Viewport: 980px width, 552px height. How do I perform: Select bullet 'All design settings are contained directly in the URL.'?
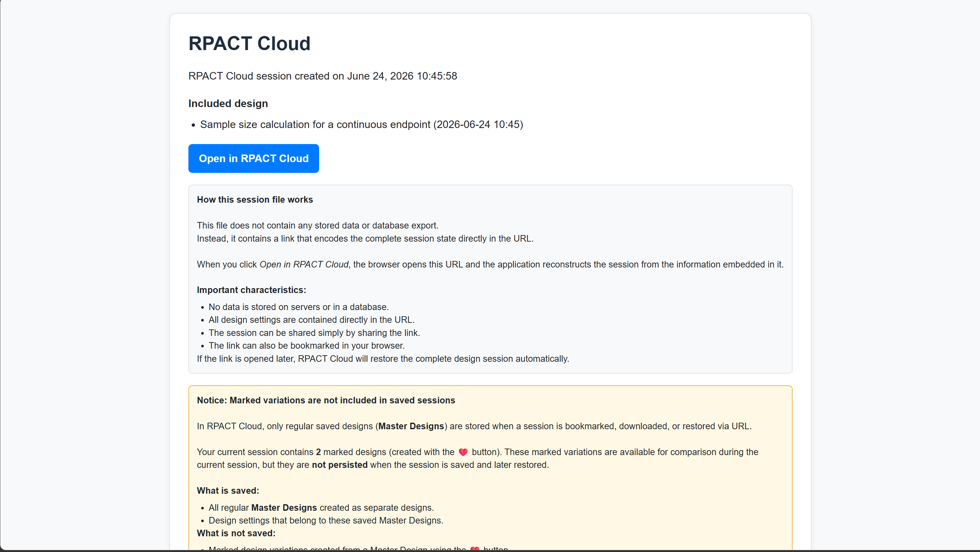coord(311,320)
